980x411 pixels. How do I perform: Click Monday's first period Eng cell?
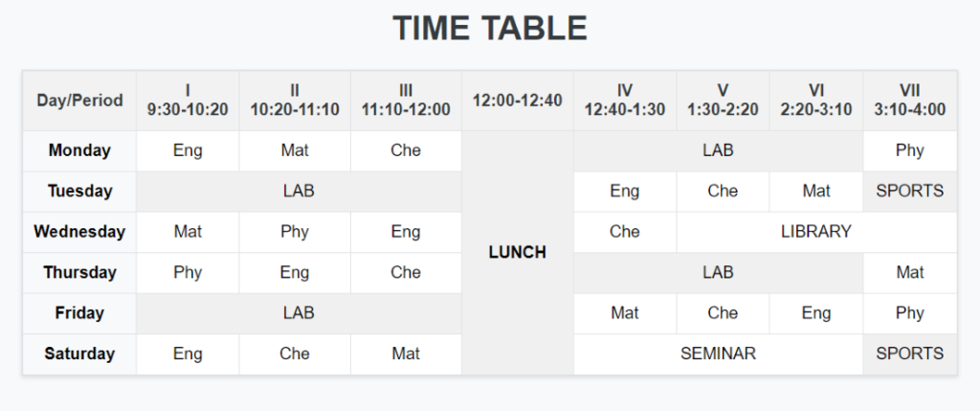tap(188, 150)
